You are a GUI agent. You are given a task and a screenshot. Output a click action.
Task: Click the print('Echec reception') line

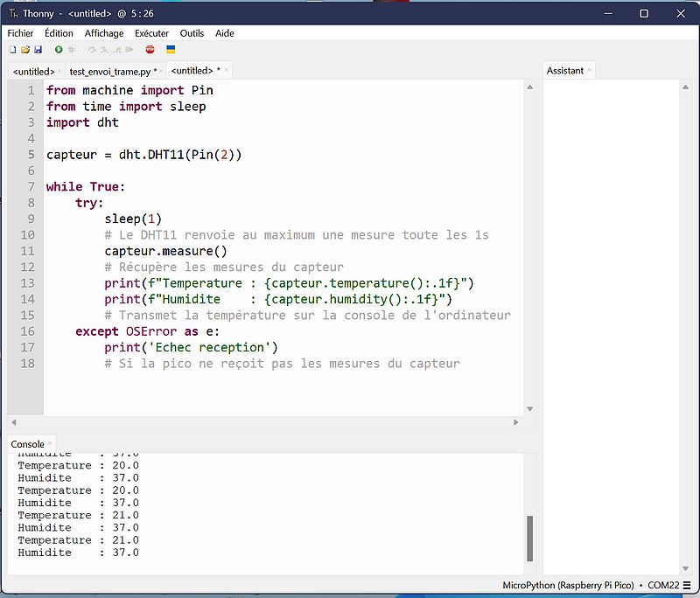191,347
